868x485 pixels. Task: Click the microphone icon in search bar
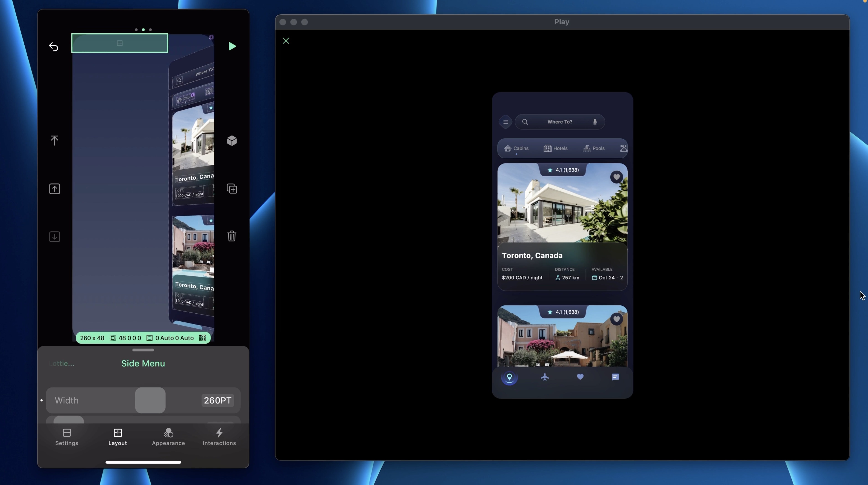tap(595, 122)
